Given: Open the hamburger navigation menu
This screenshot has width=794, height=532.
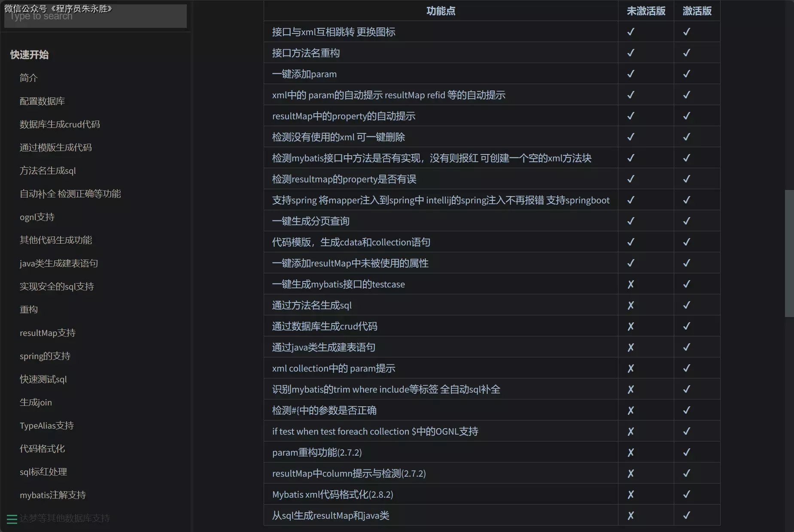Looking at the screenshot, I should (12, 519).
